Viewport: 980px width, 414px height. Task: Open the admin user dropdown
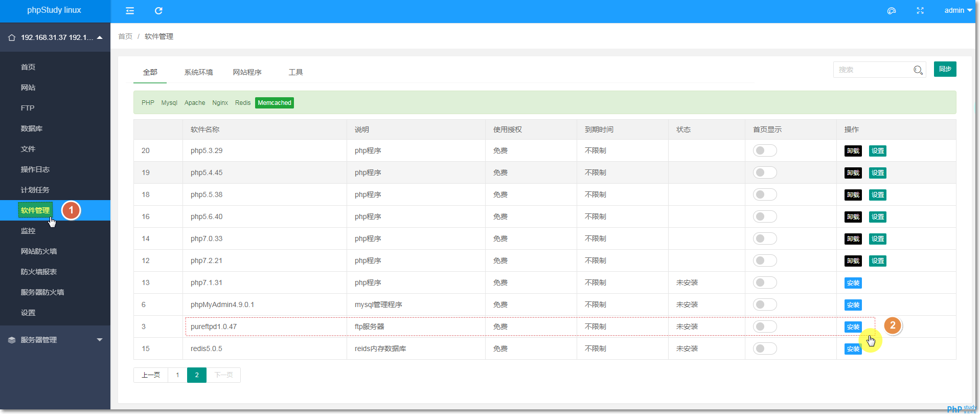point(958,11)
